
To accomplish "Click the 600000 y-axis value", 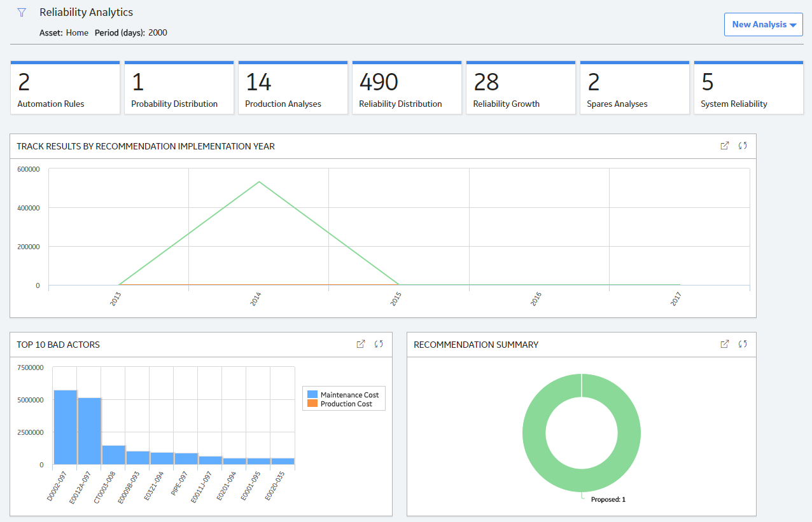I will (x=28, y=169).
